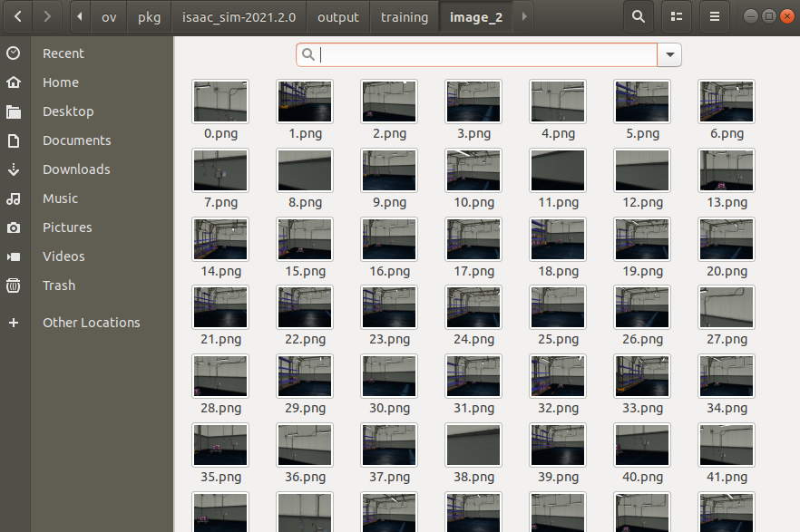
Task: Click the search magnifier toolbar button
Action: (x=639, y=17)
